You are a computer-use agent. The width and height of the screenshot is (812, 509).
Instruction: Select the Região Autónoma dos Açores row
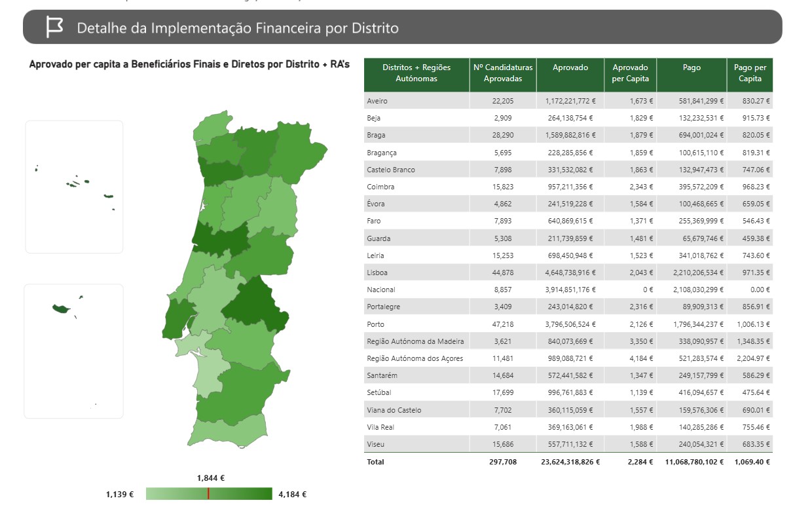415,358
